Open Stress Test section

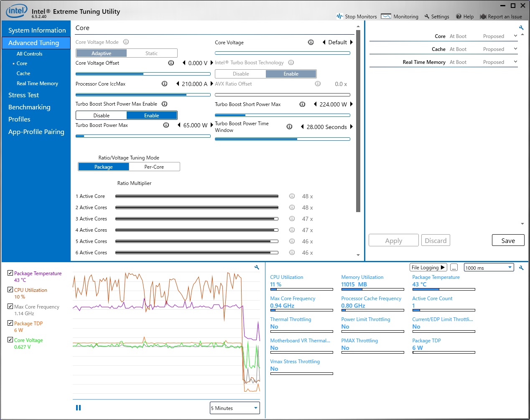coord(23,95)
